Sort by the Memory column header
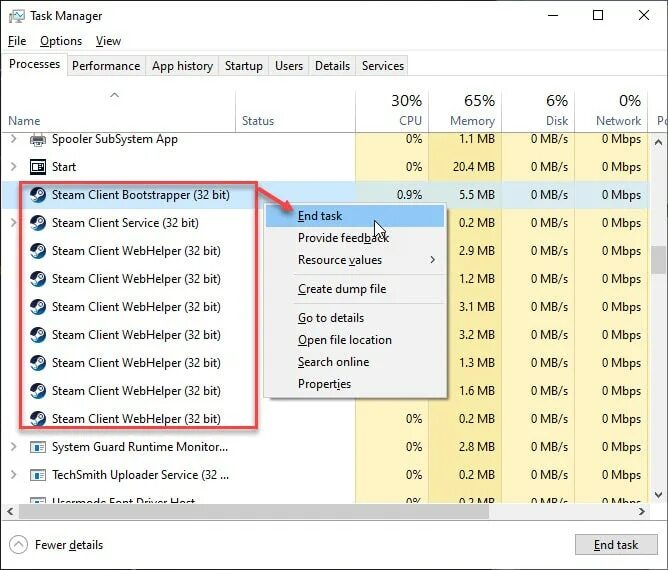668x570 pixels. 465,111
